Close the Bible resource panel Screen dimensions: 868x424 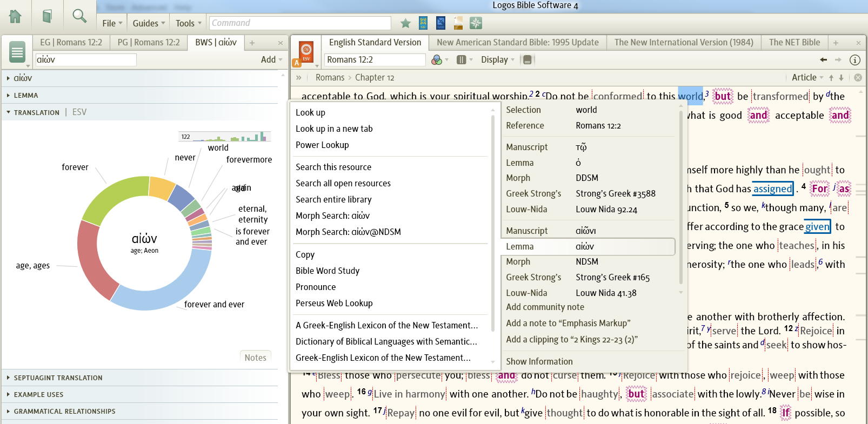pyautogui.click(x=858, y=43)
